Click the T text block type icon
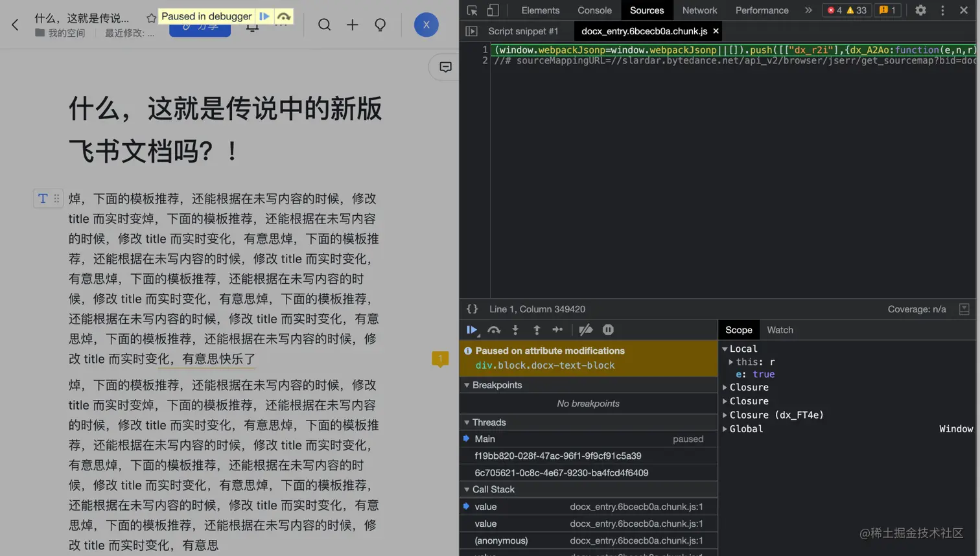The image size is (980, 556). (43, 199)
